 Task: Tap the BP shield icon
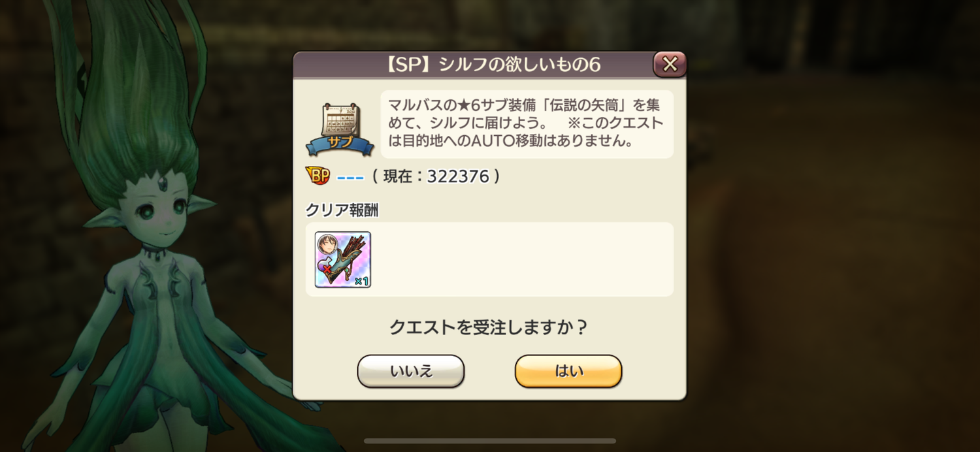pos(318,176)
